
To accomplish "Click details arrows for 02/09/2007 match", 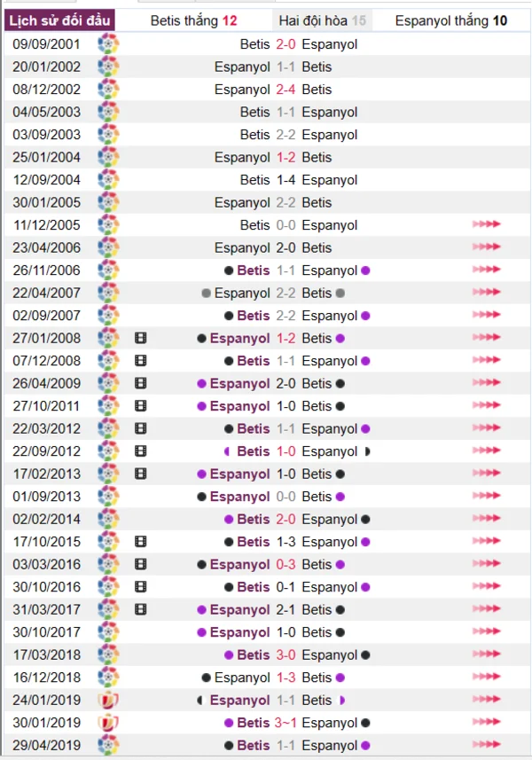I will (487, 315).
